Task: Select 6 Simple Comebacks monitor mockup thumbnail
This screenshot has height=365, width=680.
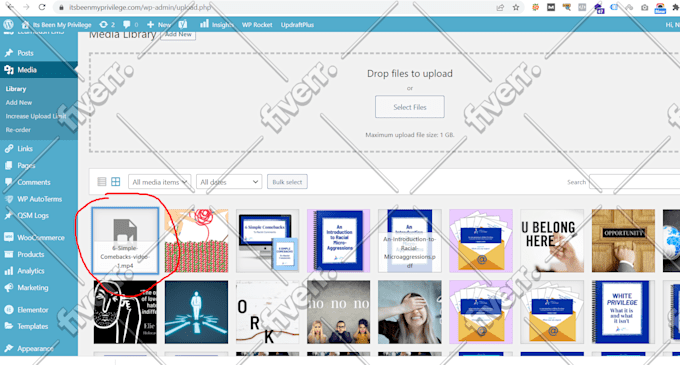Action: pos(268,241)
